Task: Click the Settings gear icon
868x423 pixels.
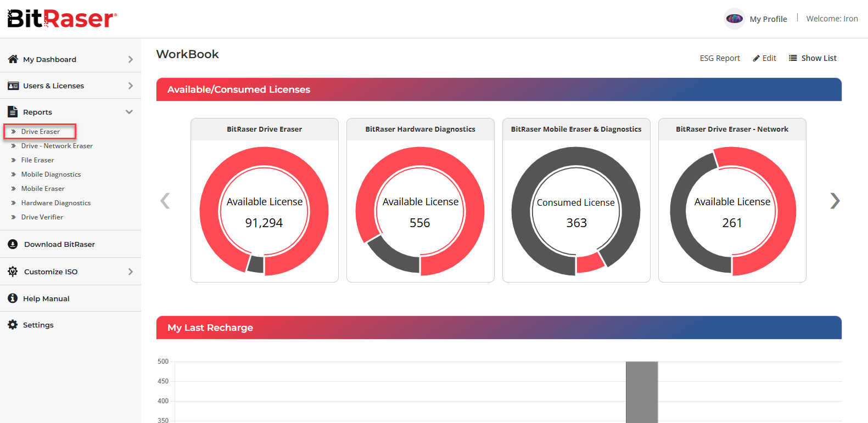Action: click(x=13, y=325)
